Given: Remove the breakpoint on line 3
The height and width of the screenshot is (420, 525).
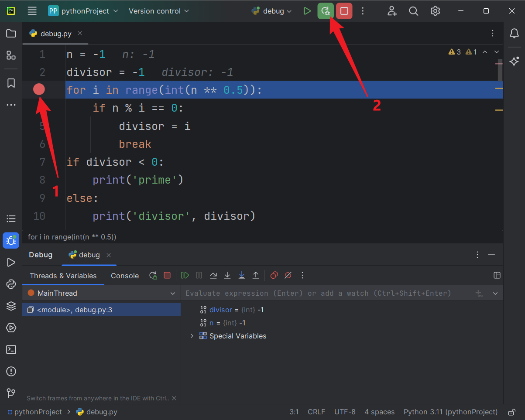Looking at the screenshot, I should 39,89.
